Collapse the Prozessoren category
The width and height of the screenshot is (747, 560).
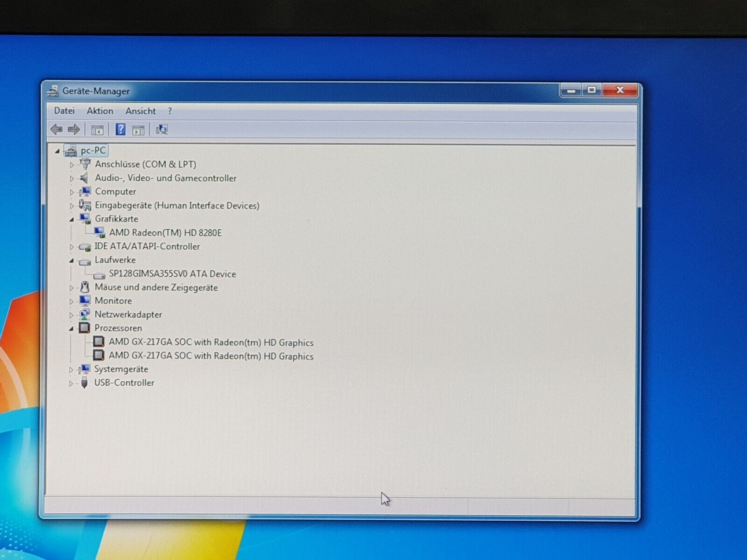tap(71, 329)
